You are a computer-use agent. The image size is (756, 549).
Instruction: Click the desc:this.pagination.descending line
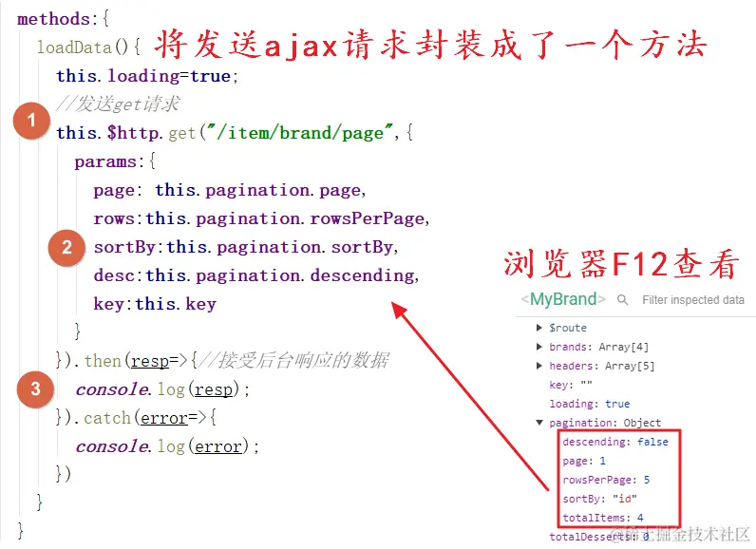click(256, 275)
